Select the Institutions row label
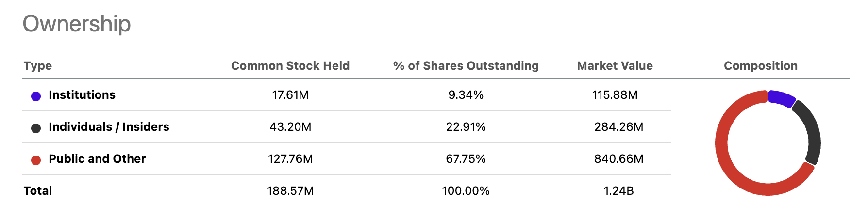Screen dimensions: 868x219 coord(82,95)
